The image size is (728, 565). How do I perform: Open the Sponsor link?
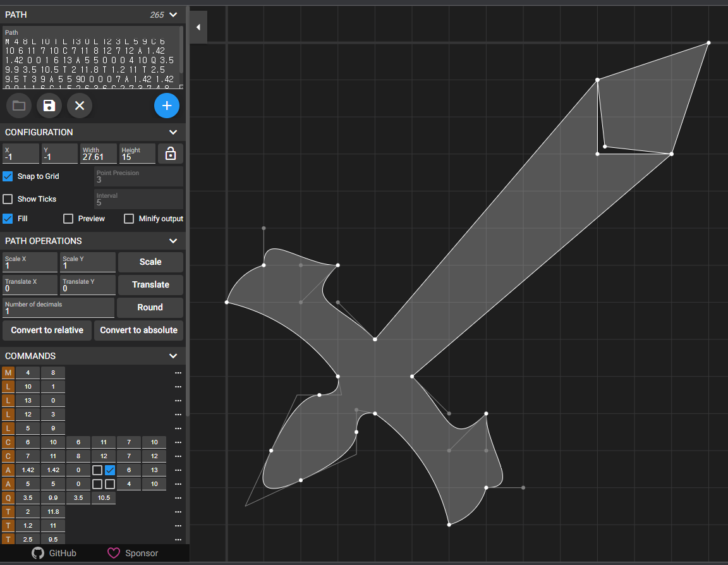click(x=133, y=553)
